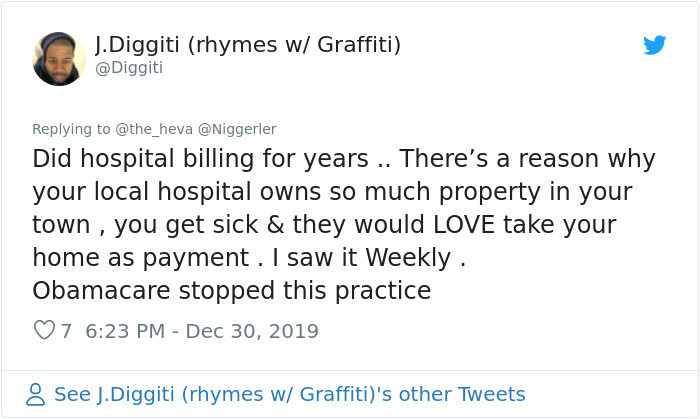Click 'other Tweets' at the footer end
The image size is (700, 419).
[x=462, y=394]
